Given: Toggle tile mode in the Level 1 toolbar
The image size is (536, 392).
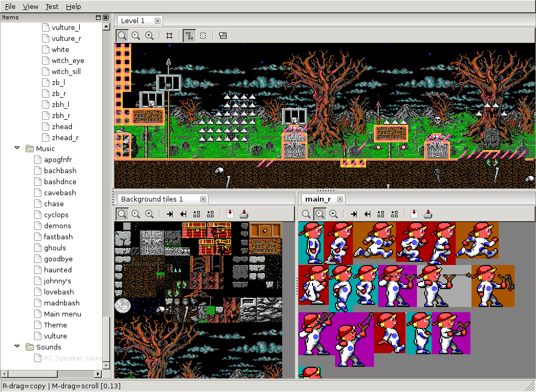Looking at the screenshot, I should point(189,36).
